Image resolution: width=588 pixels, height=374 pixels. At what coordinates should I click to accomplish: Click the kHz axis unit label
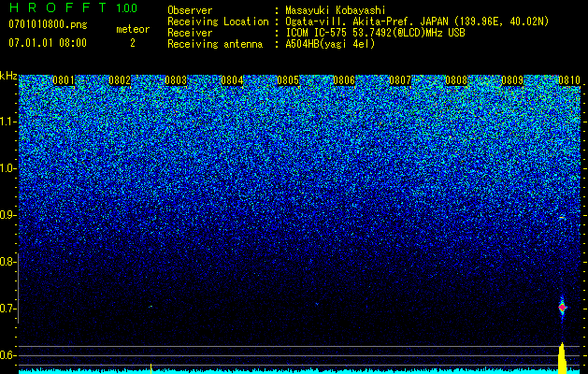pyautogui.click(x=8, y=76)
